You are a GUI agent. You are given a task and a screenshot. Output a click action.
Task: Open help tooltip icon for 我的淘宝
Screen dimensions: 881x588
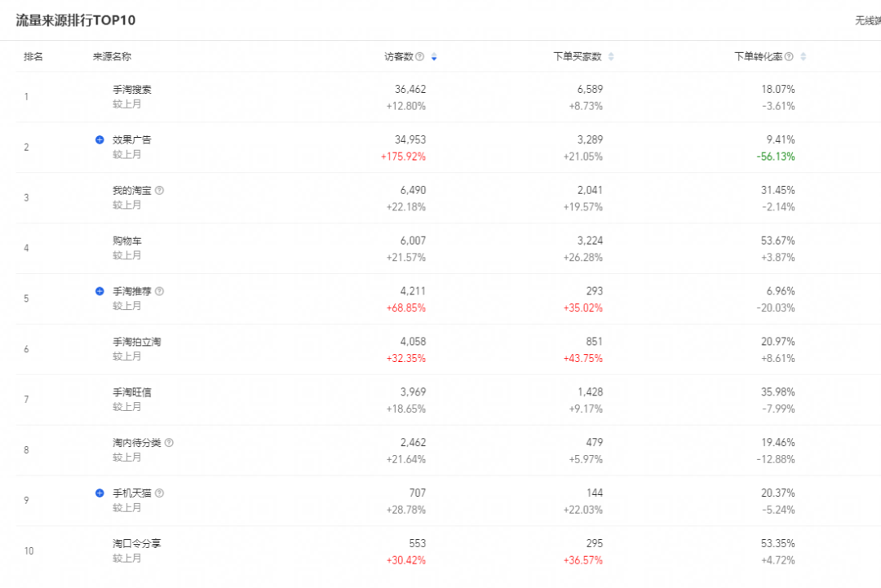tap(160, 190)
